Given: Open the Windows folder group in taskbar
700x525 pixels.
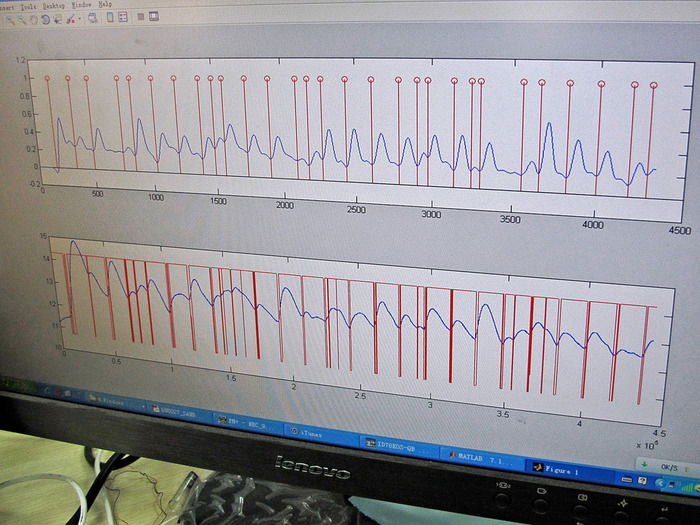Looking at the screenshot, I should pyautogui.click(x=114, y=402).
